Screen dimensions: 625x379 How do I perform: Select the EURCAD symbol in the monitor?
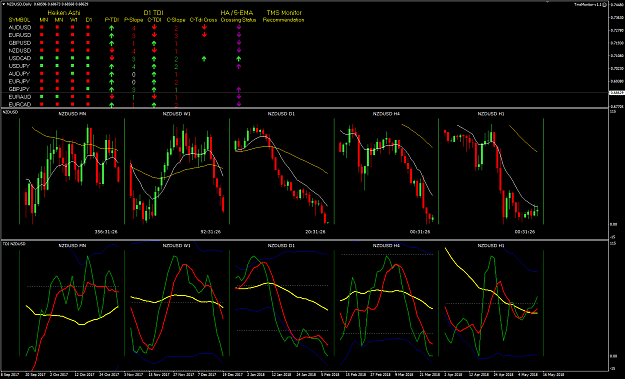[20, 104]
